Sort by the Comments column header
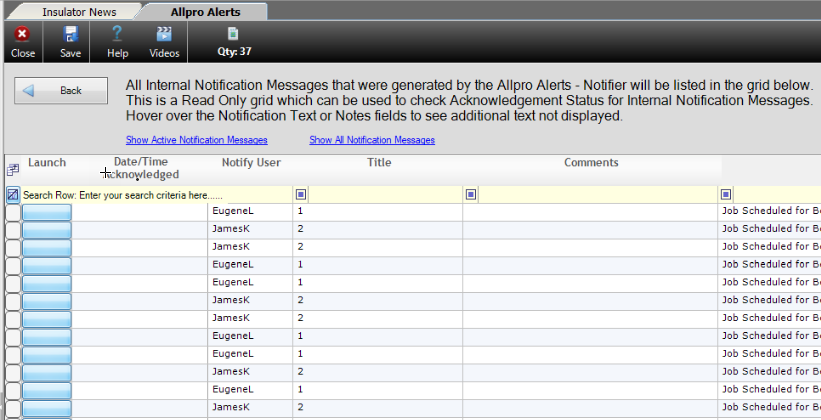This screenshot has width=821, height=420. [x=591, y=162]
